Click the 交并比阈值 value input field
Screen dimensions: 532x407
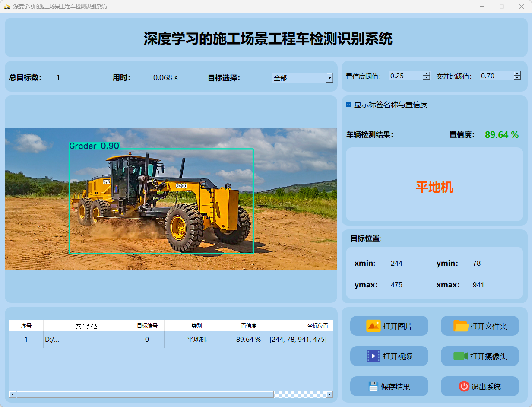click(496, 76)
